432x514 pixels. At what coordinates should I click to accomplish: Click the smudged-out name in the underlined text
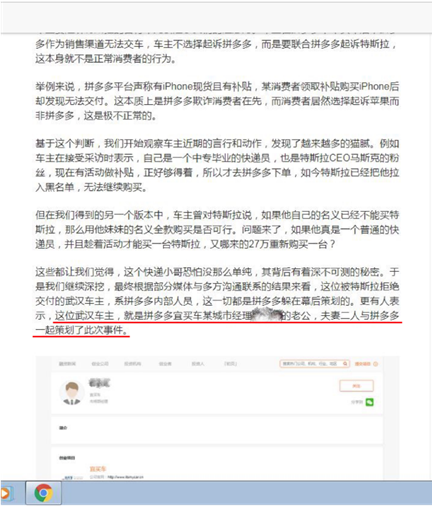(266, 314)
